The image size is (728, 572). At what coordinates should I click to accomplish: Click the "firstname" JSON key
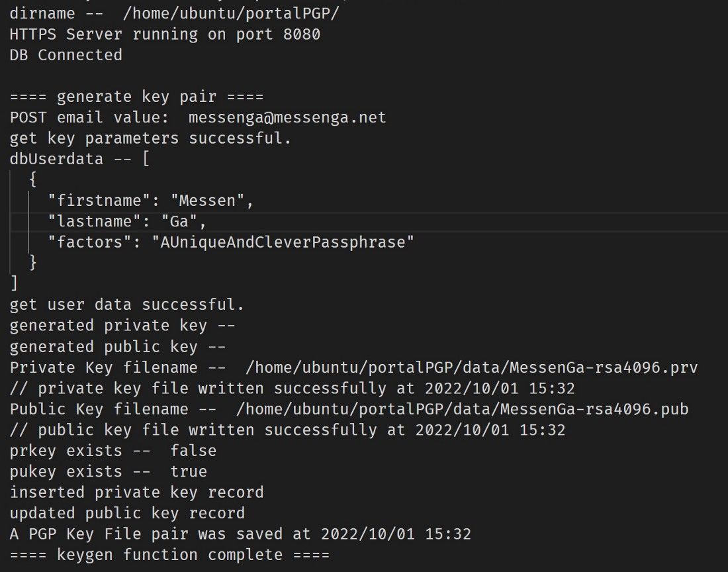pos(95,200)
